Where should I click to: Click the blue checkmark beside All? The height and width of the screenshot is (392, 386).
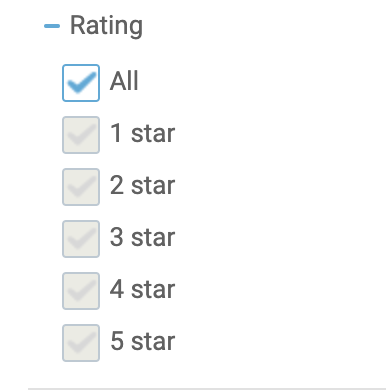pyautogui.click(x=81, y=83)
